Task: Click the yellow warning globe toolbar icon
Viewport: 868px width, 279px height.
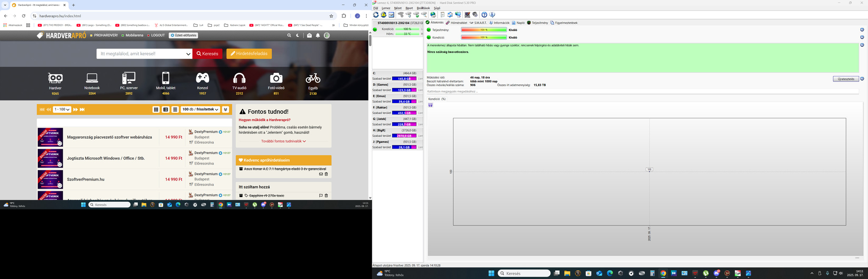Action: tap(383, 15)
